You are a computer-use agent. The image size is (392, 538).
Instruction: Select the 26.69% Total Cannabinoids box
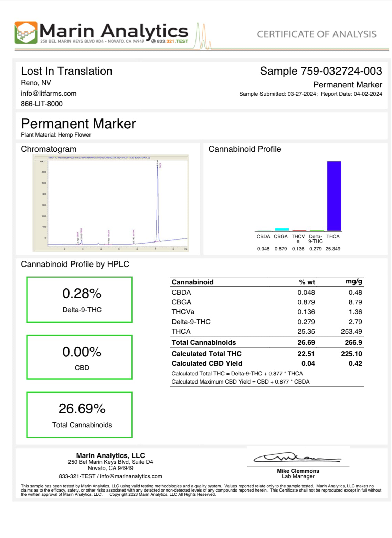pyautogui.click(x=80, y=415)
